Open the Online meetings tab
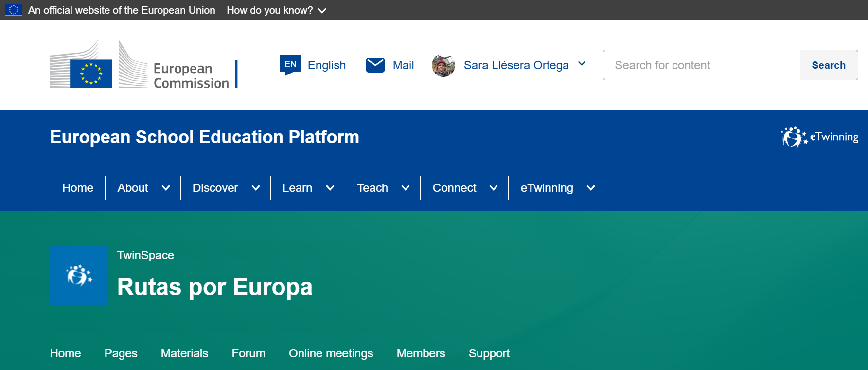Viewport: 868px width, 370px height. 331,353
